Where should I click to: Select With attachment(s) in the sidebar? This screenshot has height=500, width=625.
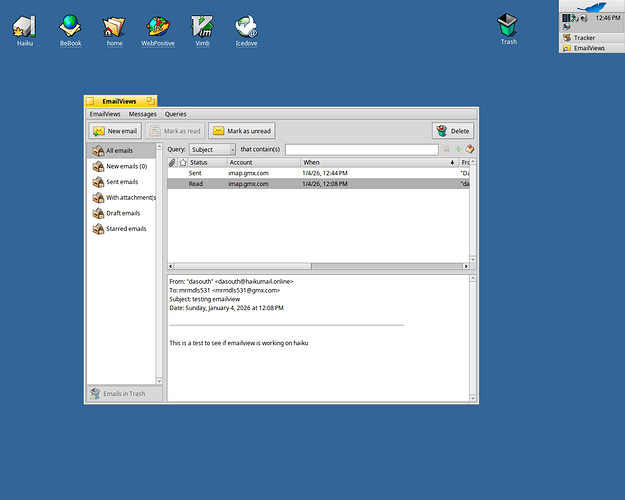pos(121,197)
